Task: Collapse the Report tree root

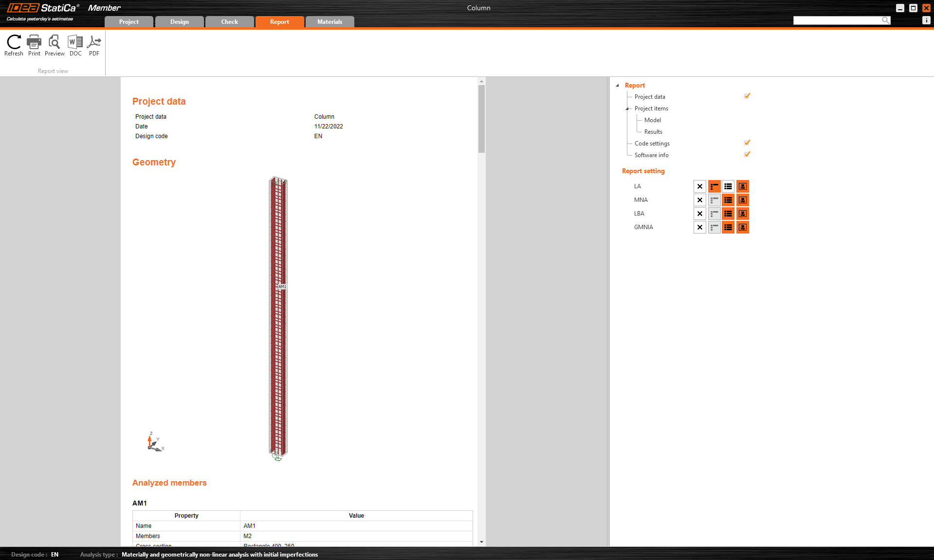Action: 618,85
